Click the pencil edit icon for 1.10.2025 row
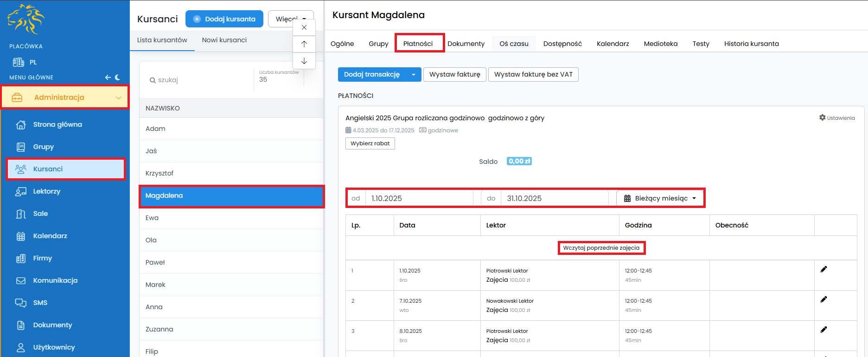This screenshot has height=357, width=868. pos(823,269)
